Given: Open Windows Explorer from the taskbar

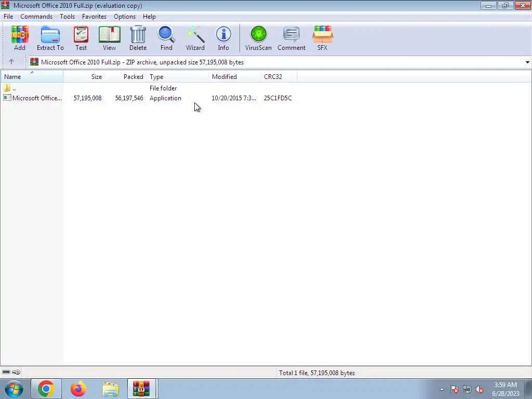Looking at the screenshot, I should tap(111, 389).
